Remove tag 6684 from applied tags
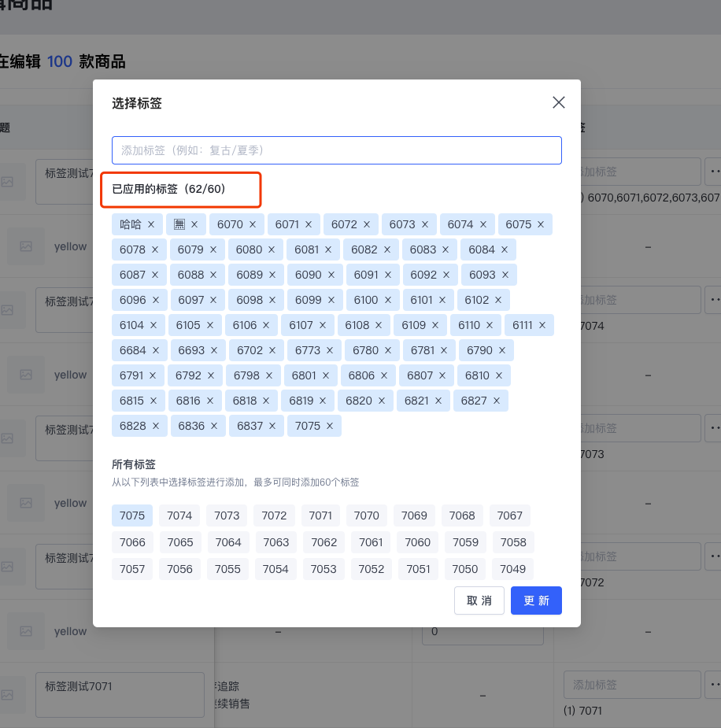Screen dimensions: 721x728 [x=154, y=350]
